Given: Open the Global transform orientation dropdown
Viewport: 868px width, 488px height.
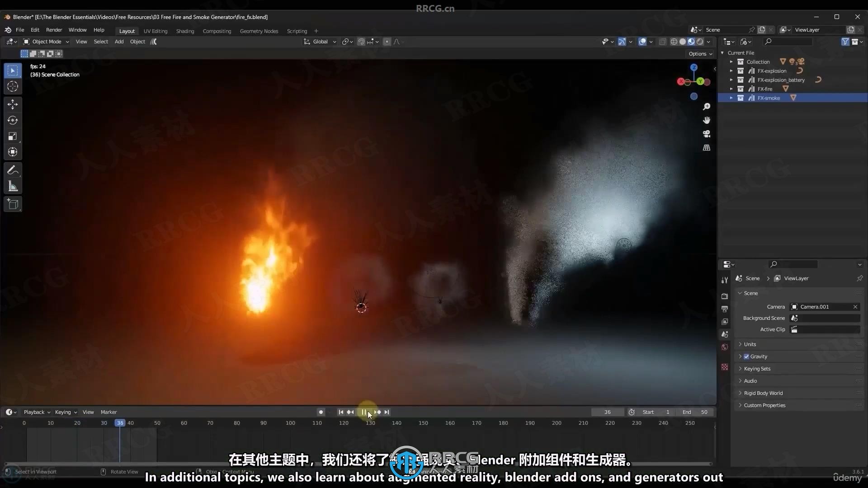Looking at the screenshot, I should [x=320, y=42].
